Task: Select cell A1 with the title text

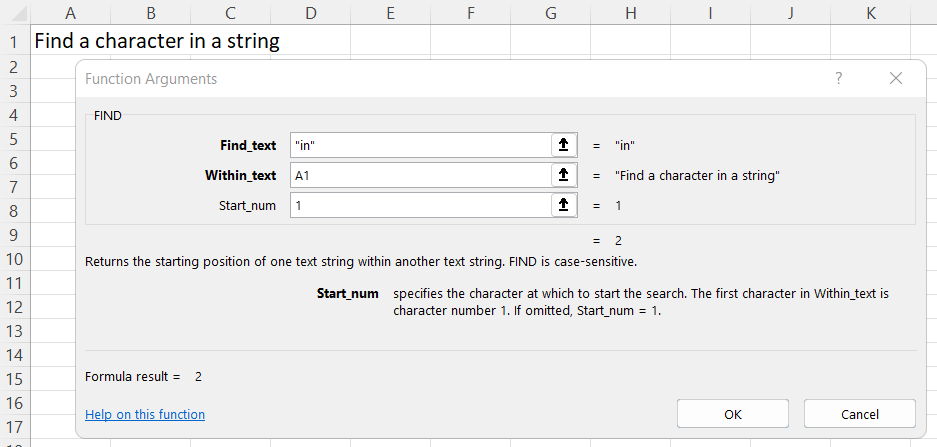Action: (70, 42)
